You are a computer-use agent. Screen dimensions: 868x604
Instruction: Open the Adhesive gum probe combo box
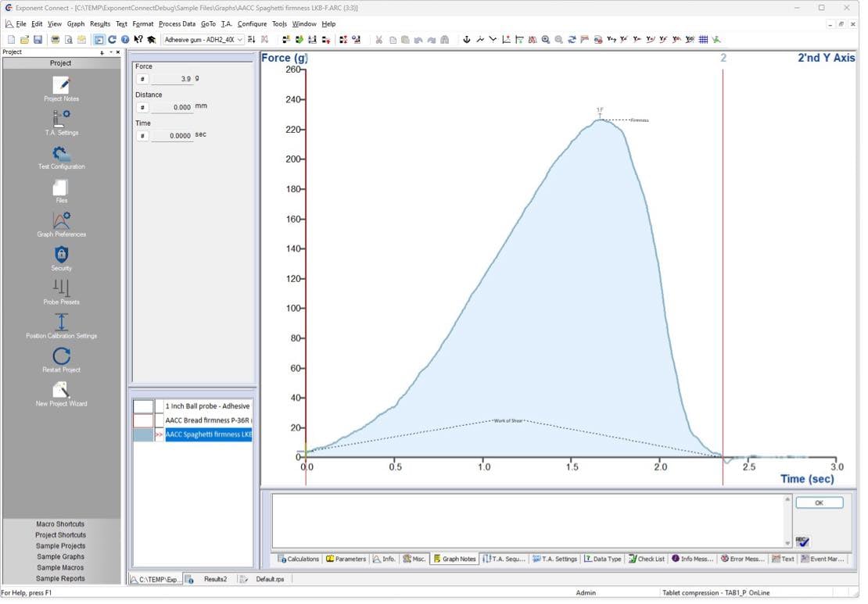pyautogui.click(x=242, y=39)
